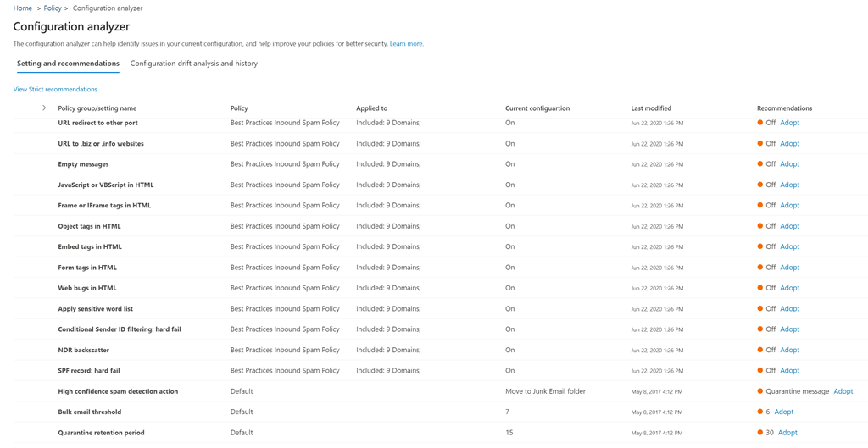Screen dimensions: 868x448
Task: Open the Learn more link
Action: [406, 44]
